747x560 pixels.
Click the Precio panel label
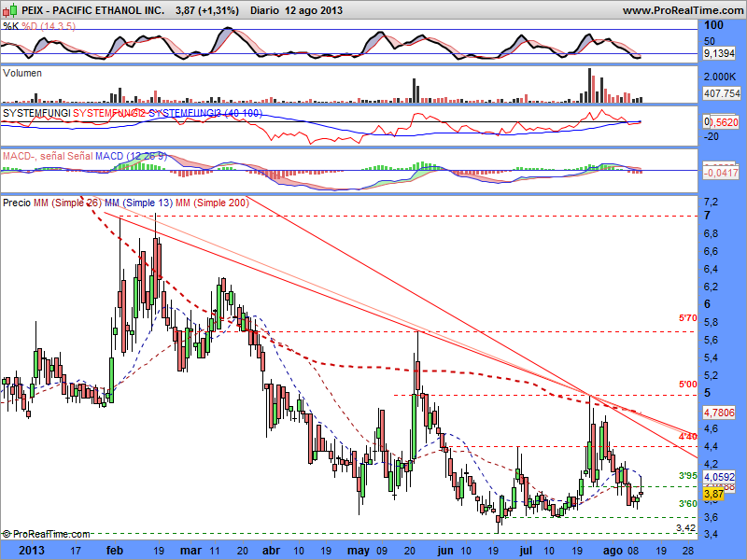coord(17,203)
